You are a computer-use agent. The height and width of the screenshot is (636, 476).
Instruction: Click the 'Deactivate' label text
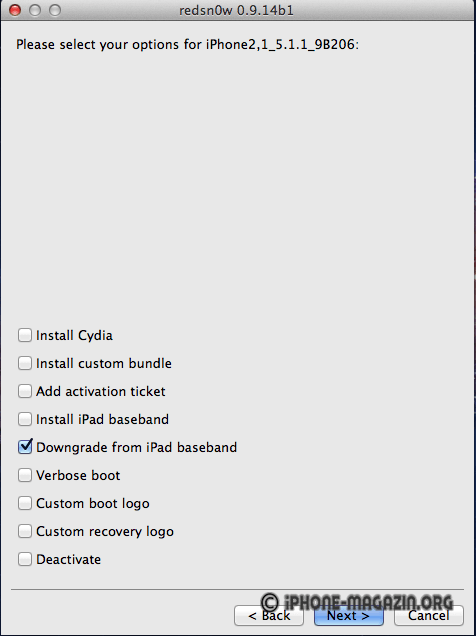tap(69, 559)
